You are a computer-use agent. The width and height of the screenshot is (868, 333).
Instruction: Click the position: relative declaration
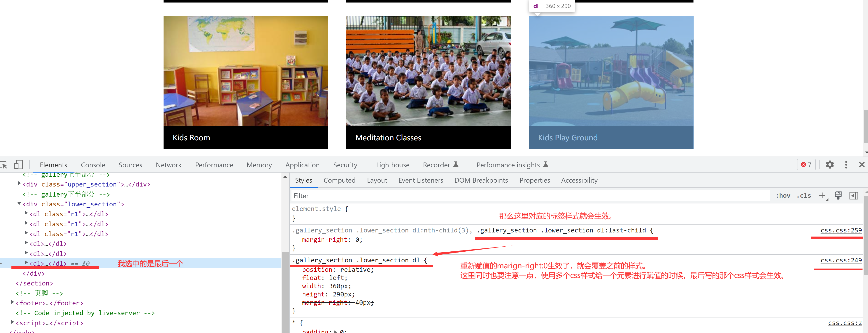click(338, 270)
